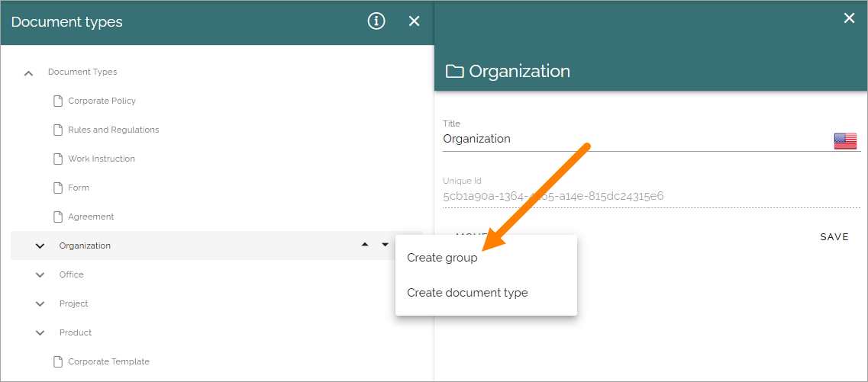Click the Rules and Regulations document icon
Image resolution: width=868 pixels, height=382 pixels.
point(57,130)
